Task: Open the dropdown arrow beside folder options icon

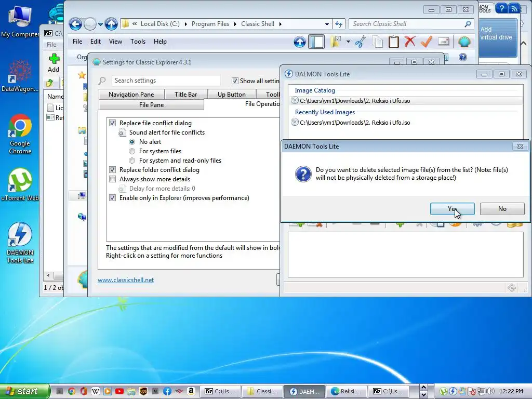Action: [348, 42]
